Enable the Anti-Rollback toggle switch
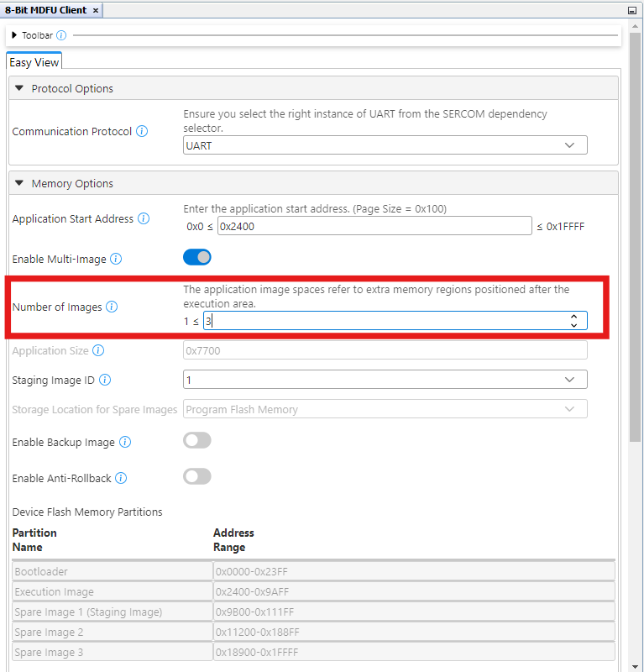This screenshot has height=672, width=644. (197, 477)
